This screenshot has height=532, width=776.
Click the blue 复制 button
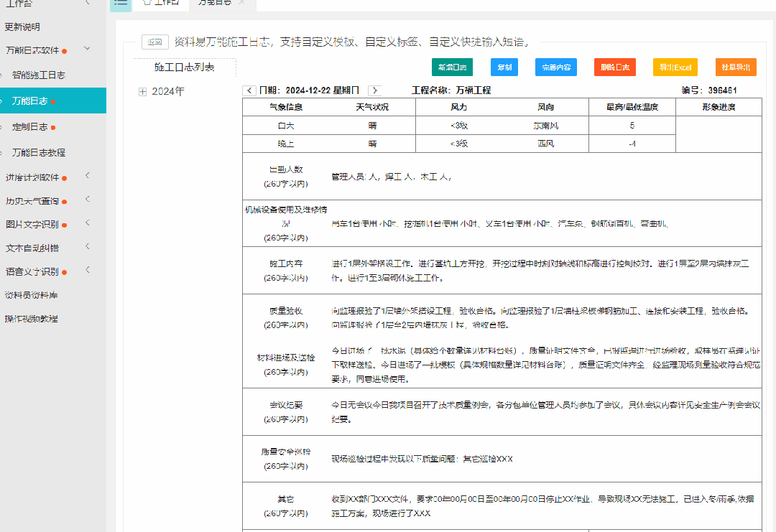pyautogui.click(x=504, y=67)
